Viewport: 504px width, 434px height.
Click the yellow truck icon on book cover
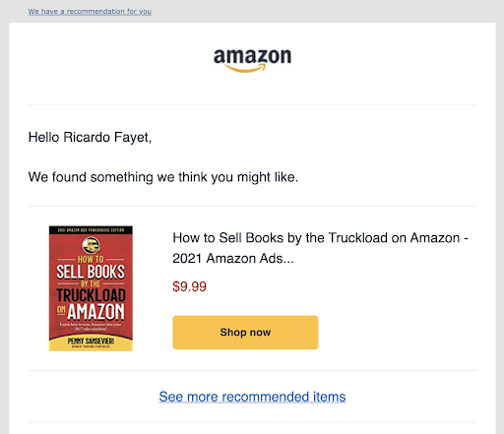point(91,245)
